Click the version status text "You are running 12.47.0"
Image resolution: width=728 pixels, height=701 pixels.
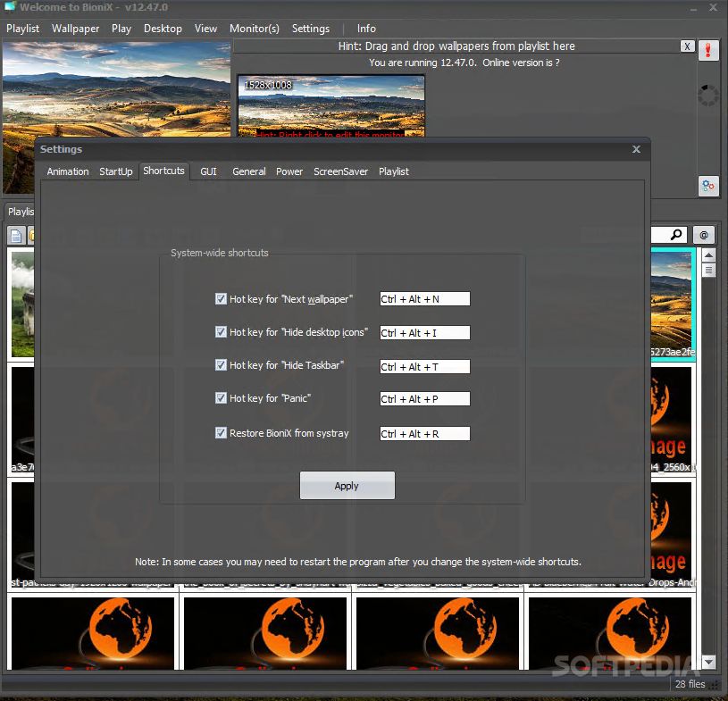coord(423,63)
